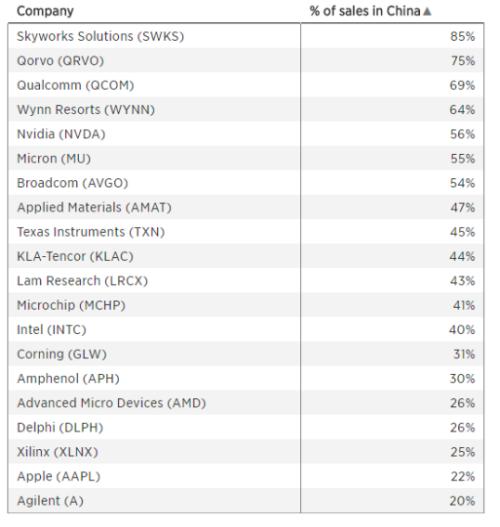Sort by the Company column header

point(45,11)
